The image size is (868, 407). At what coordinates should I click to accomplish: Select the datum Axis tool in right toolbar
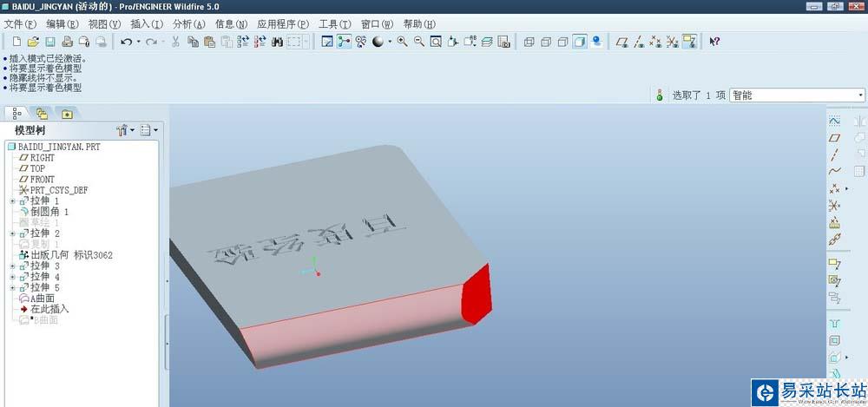[834, 154]
